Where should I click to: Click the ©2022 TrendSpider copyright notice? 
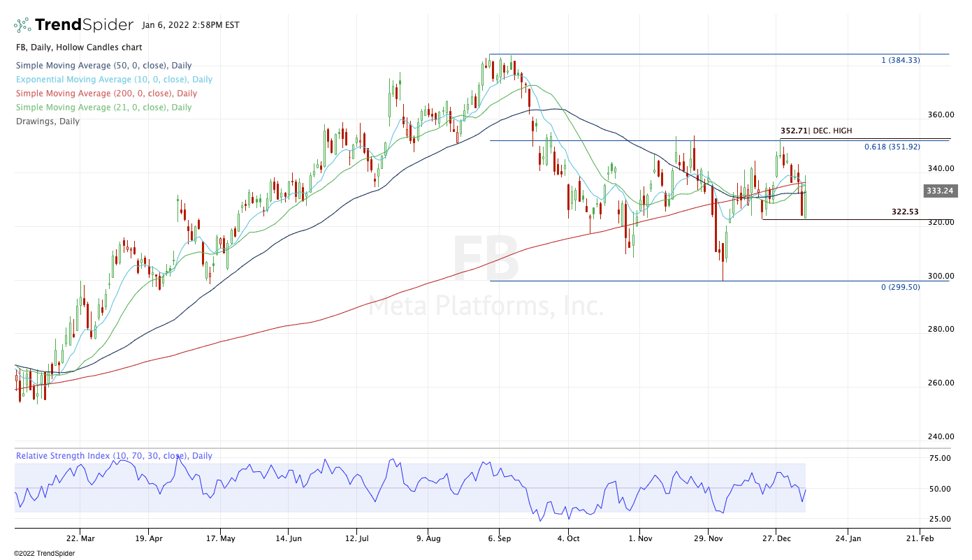point(44,553)
